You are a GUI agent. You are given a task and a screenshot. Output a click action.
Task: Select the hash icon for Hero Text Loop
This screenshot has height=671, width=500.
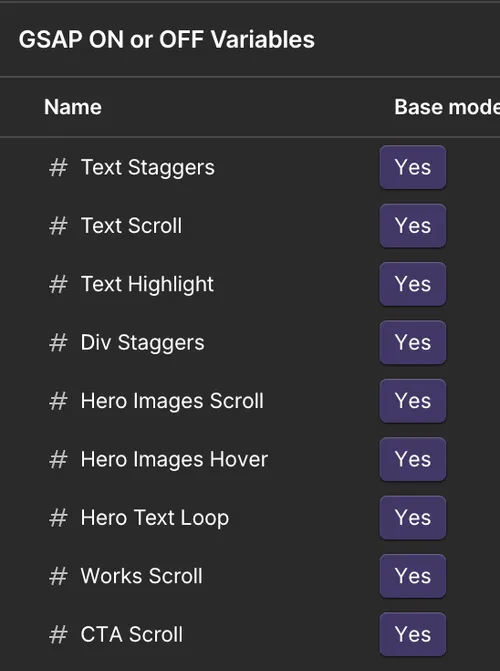click(58, 518)
